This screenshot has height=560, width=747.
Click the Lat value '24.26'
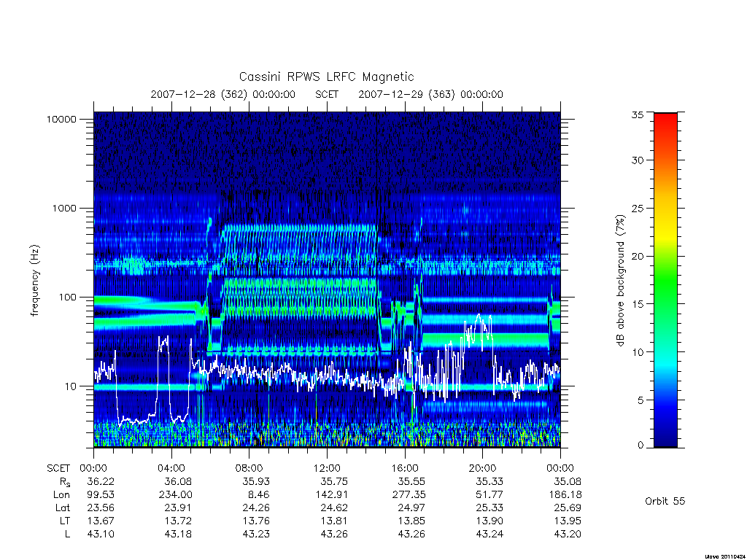(x=256, y=507)
